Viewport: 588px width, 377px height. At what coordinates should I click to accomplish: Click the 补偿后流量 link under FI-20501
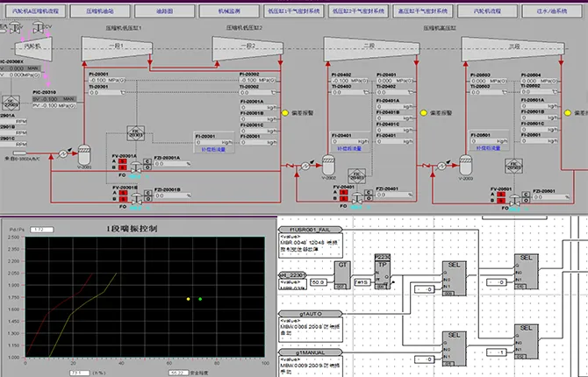(488, 148)
